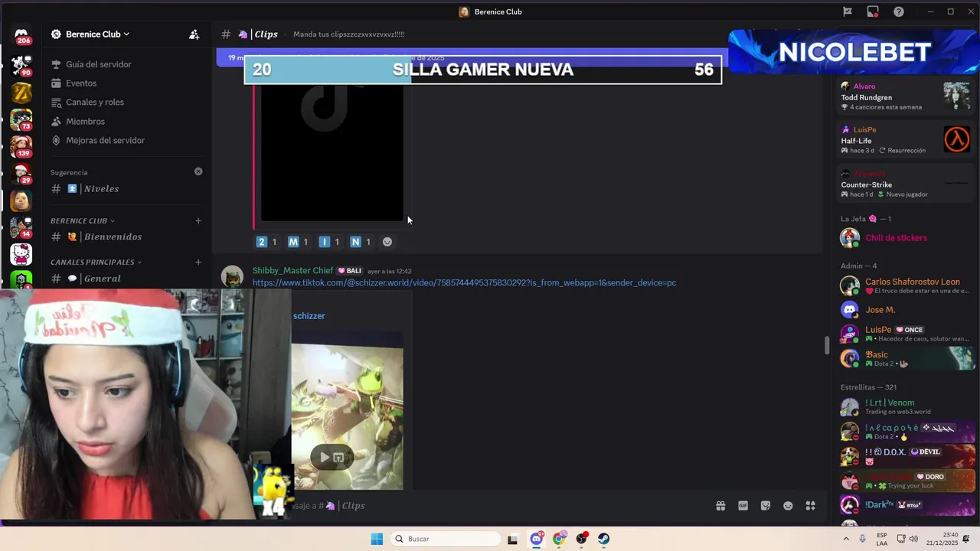980x551 pixels.
Task: Create channel in CANALES PRINCIPALES category
Action: [198, 262]
